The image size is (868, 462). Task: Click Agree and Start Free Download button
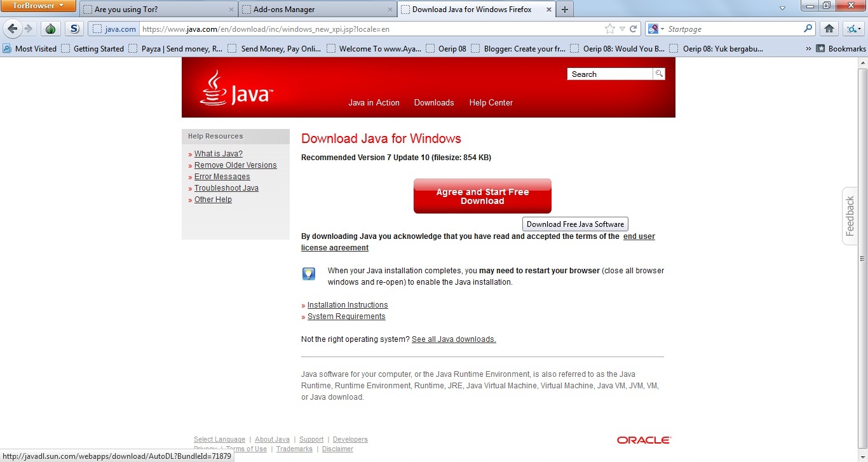[x=482, y=196]
